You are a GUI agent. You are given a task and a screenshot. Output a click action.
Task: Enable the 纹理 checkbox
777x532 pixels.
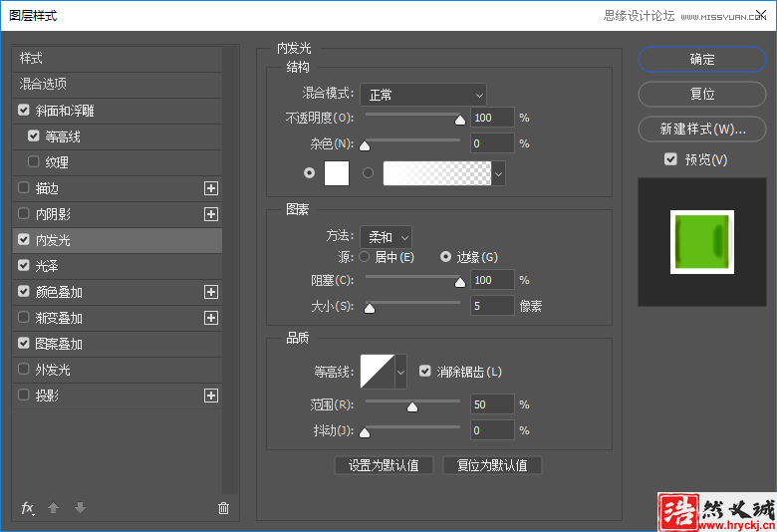tap(34, 161)
